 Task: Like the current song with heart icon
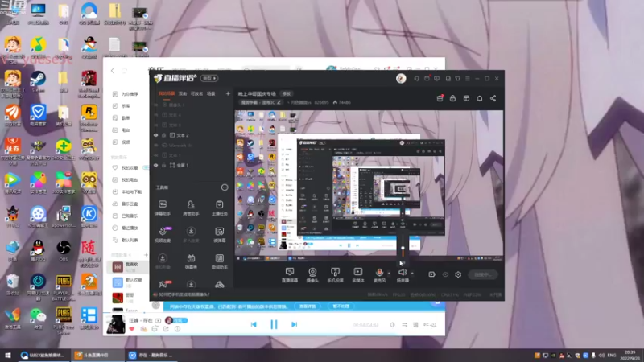point(132,329)
